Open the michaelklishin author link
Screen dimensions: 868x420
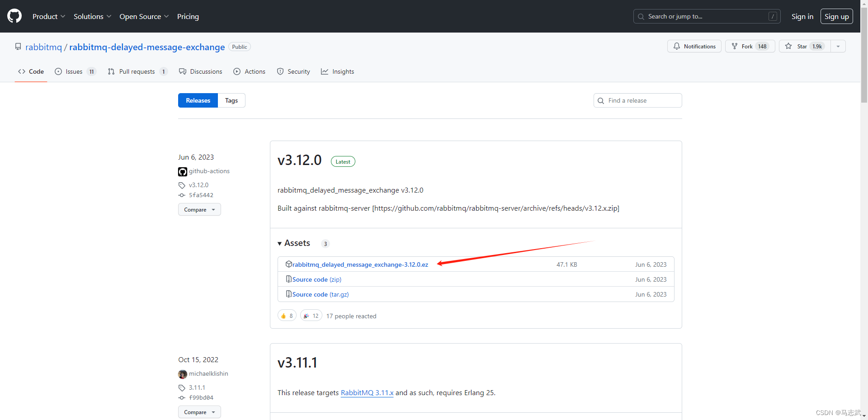(x=208, y=373)
